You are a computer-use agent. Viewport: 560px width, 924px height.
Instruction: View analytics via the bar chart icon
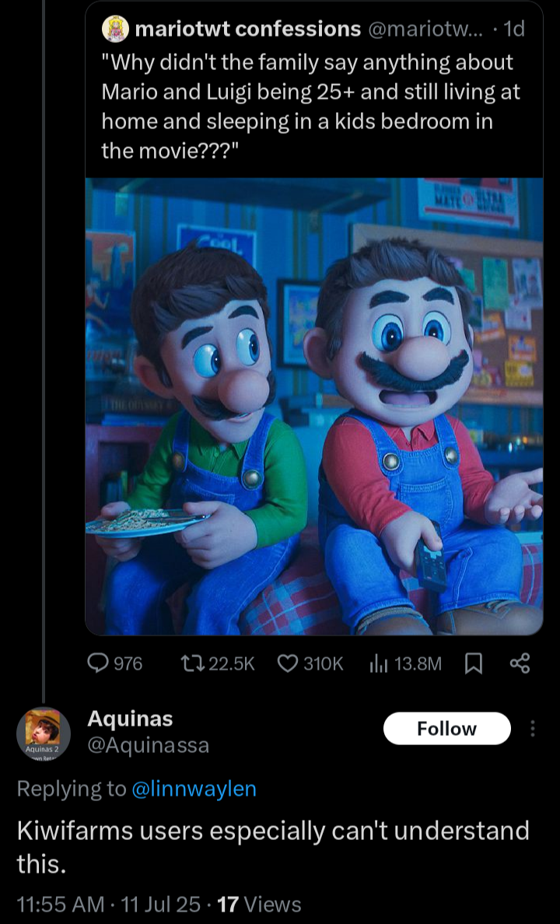pyautogui.click(x=379, y=664)
